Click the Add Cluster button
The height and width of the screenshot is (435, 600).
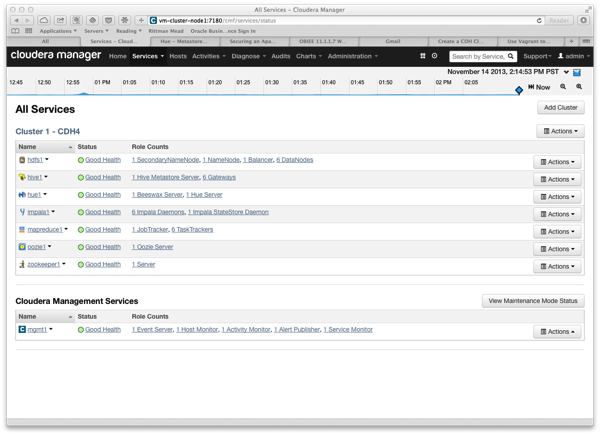(x=561, y=108)
